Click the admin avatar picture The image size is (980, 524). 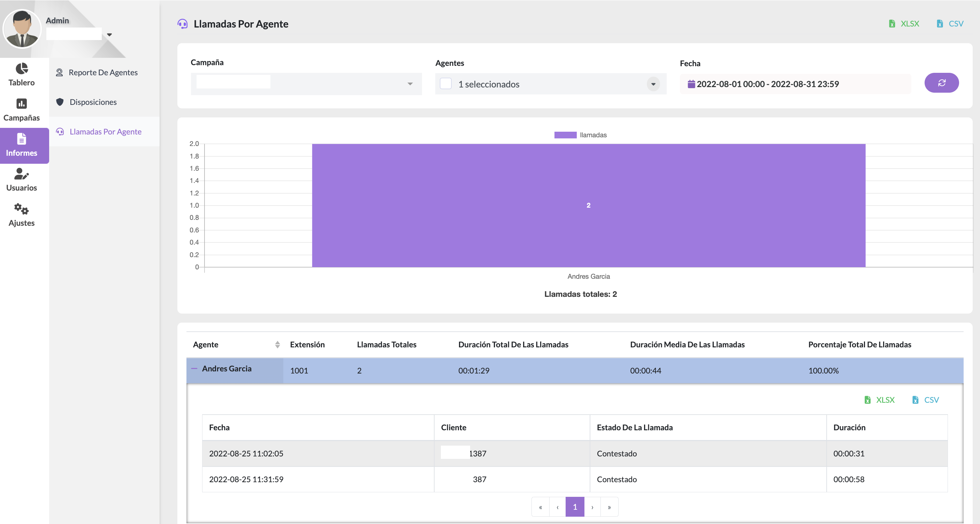(x=22, y=29)
